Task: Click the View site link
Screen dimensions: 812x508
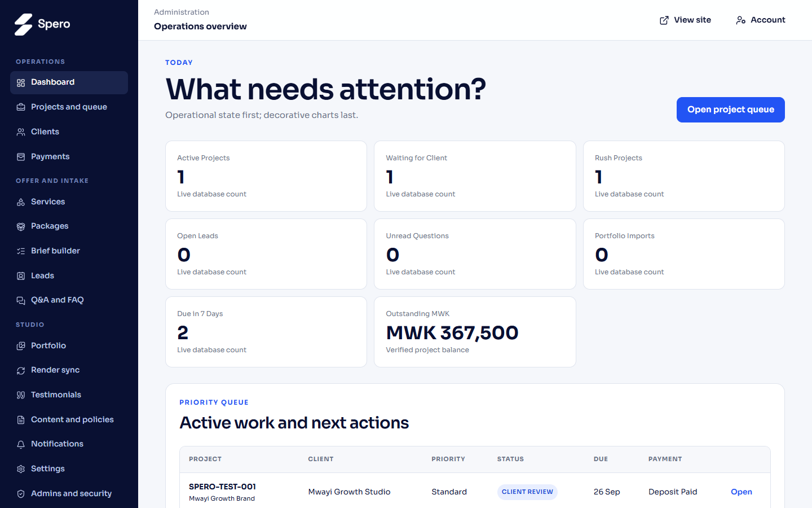Action: click(x=685, y=20)
